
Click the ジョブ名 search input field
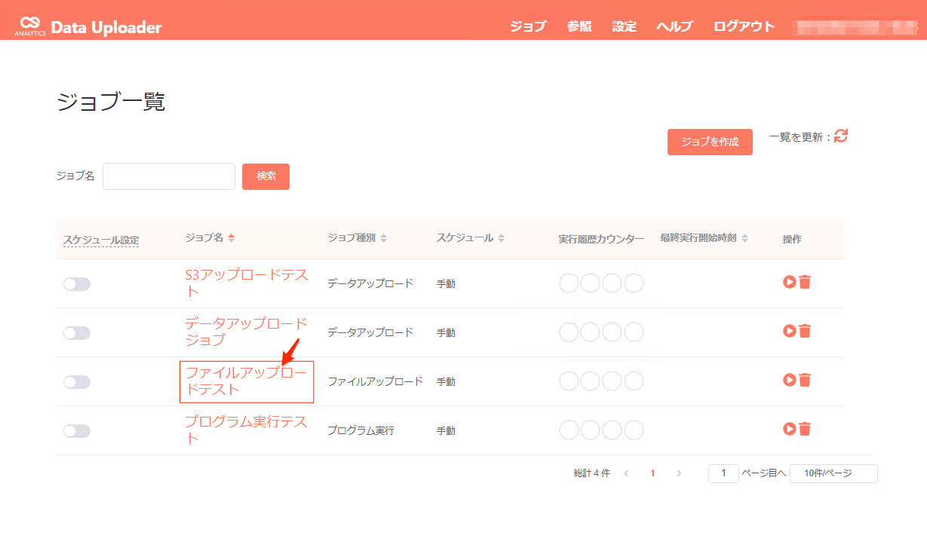click(x=169, y=176)
